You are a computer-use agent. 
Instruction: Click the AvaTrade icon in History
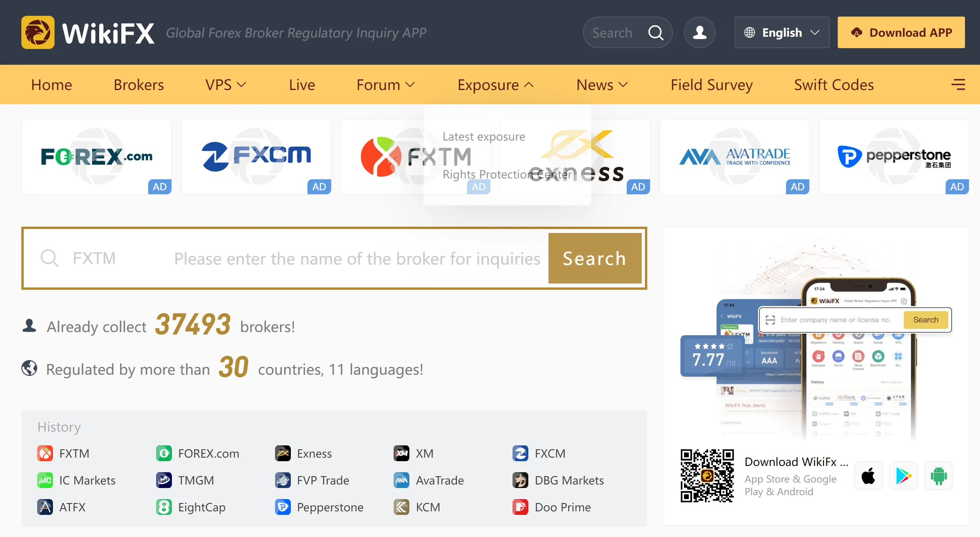(401, 480)
